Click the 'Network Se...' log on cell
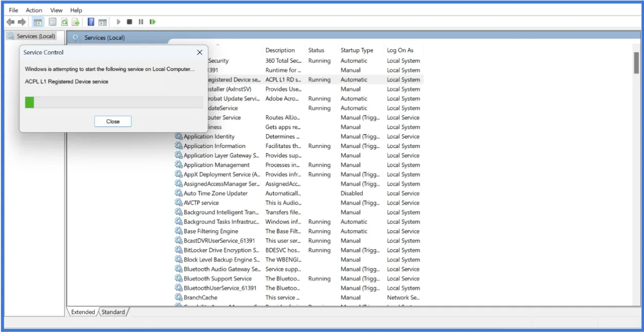 [403, 298]
